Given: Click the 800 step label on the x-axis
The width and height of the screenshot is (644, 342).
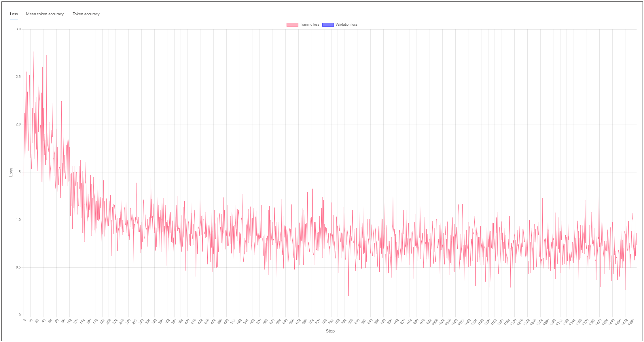Looking at the screenshot, I should (350, 321).
